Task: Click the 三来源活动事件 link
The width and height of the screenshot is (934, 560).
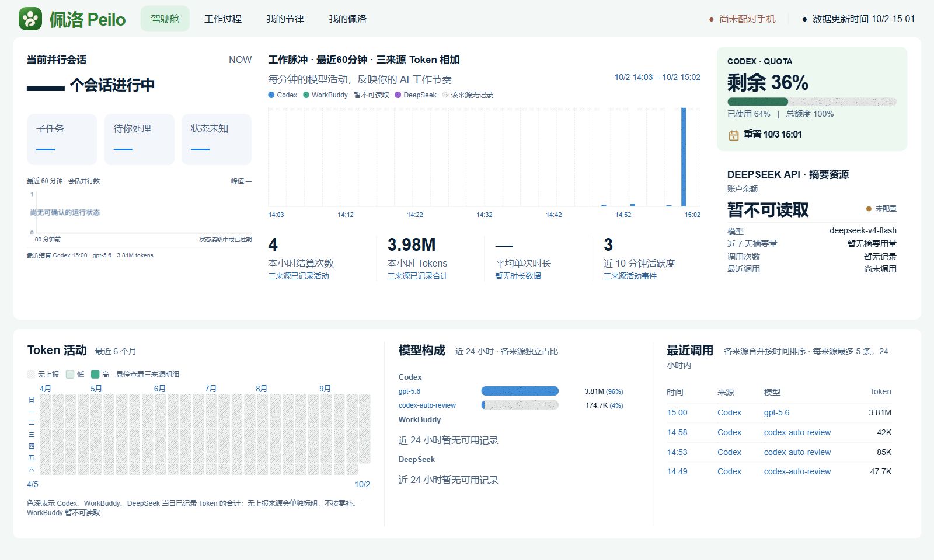Action: (x=630, y=276)
